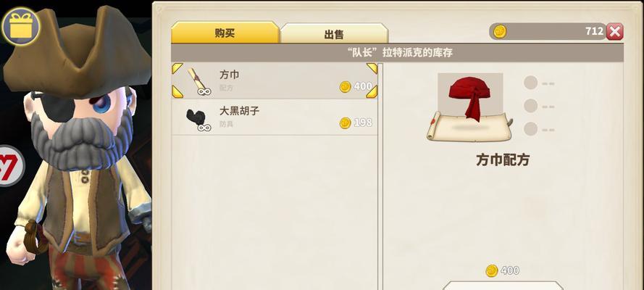The width and height of the screenshot is (644, 290).
Task: Switch to the 购买 tab
Action: tap(225, 33)
